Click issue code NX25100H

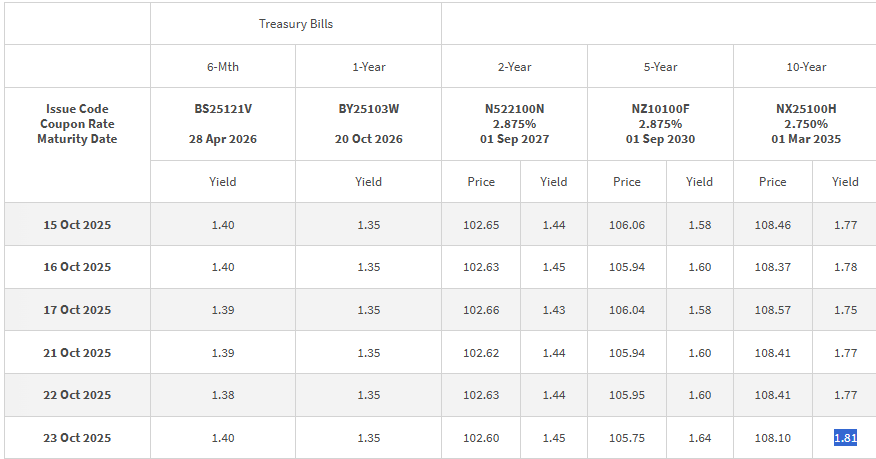click(x=806, y=109)
